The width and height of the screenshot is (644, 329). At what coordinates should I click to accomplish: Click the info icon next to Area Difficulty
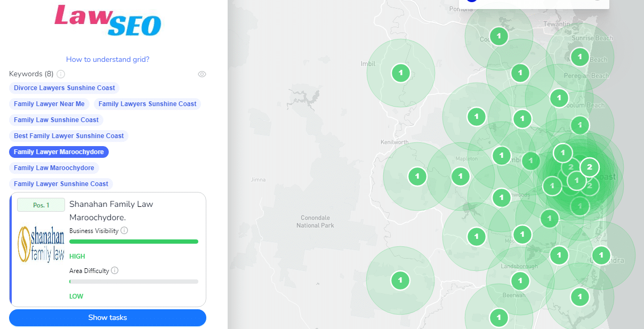pyautogui.click(x=115, y=271)
